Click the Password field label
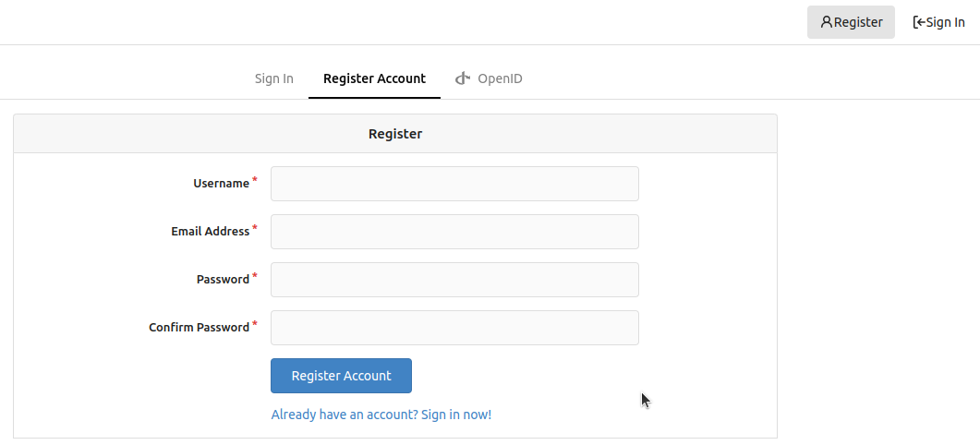Screen dimensions: 980x445 tap(224, 280)
